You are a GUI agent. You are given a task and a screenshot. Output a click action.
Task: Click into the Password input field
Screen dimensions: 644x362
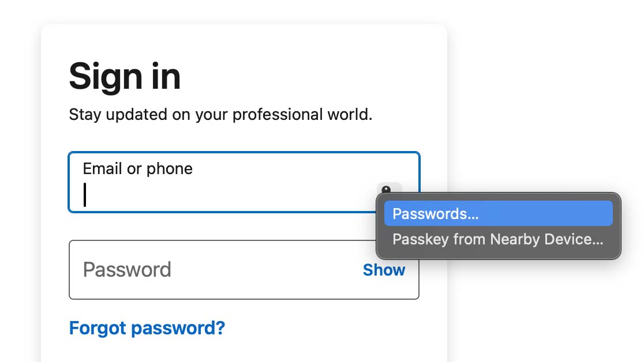244,270
